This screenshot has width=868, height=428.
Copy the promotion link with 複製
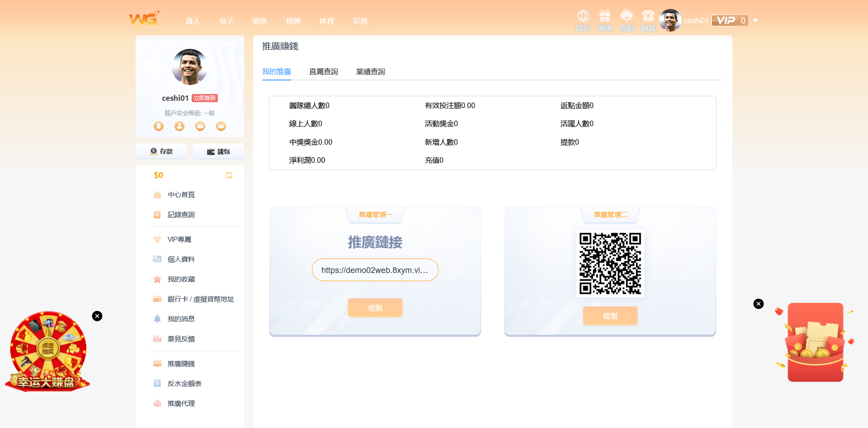(375, 308)
